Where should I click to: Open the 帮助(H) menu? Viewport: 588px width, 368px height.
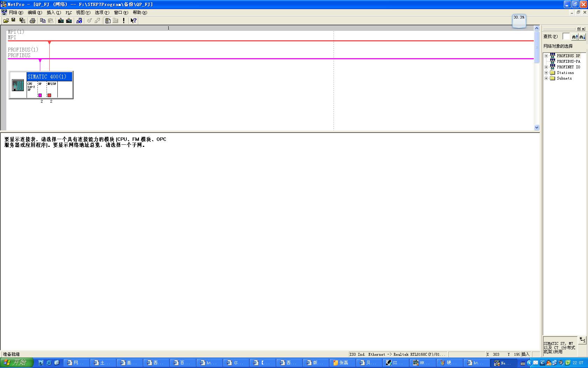[x=140, y=13]
